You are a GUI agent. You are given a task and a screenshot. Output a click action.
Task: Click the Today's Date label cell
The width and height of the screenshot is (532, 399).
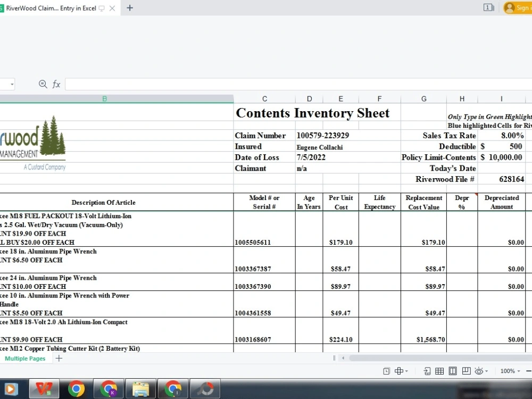coord(439,168)
